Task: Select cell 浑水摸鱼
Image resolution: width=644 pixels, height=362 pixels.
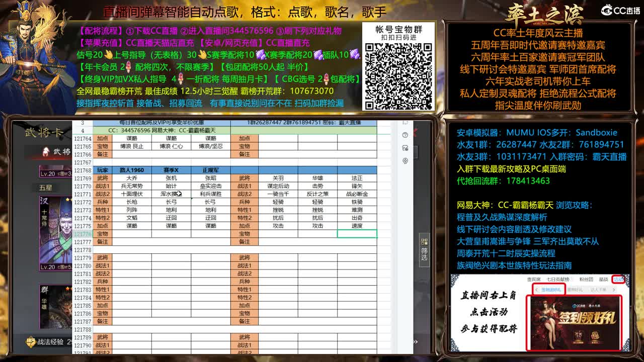Action: coord(171,194)
